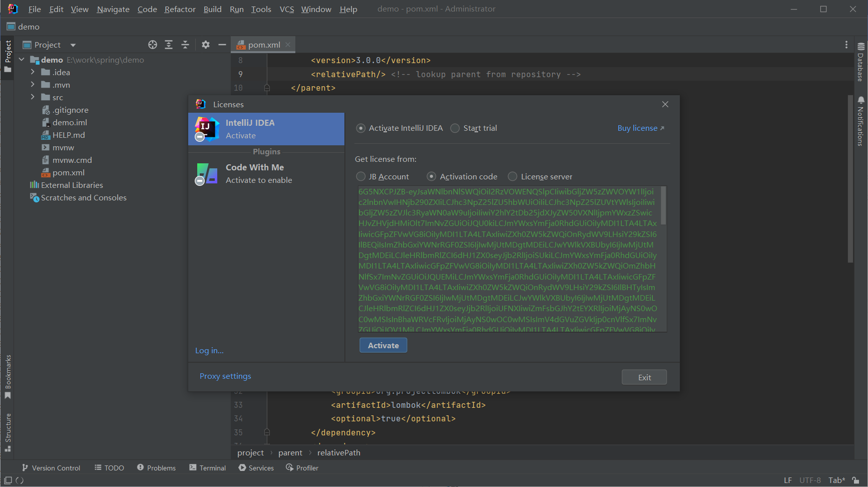Click the LF line separator selector
868x487 pixels.
[788, 480]
